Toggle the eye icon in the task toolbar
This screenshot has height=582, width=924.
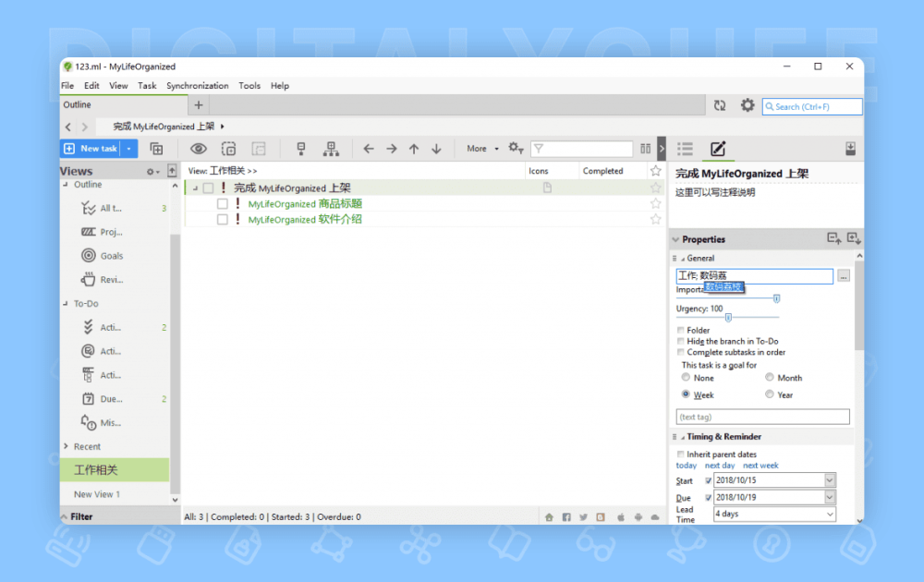(198, 149)
